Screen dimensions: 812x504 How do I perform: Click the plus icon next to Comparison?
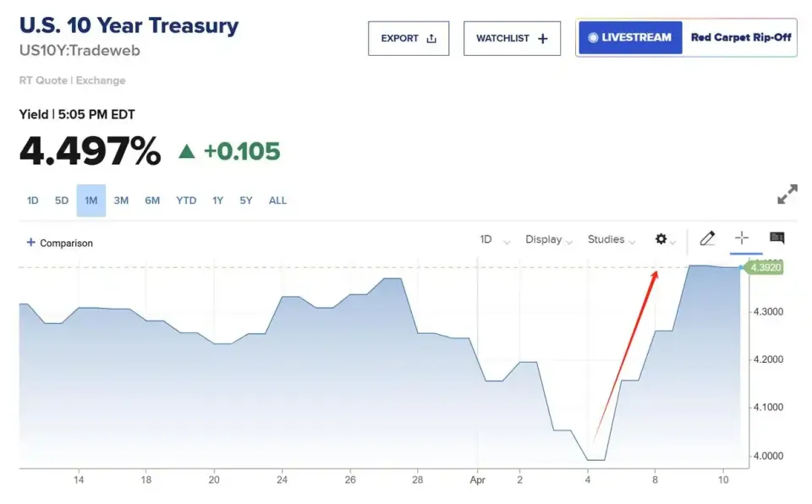(x=31, y=242)
